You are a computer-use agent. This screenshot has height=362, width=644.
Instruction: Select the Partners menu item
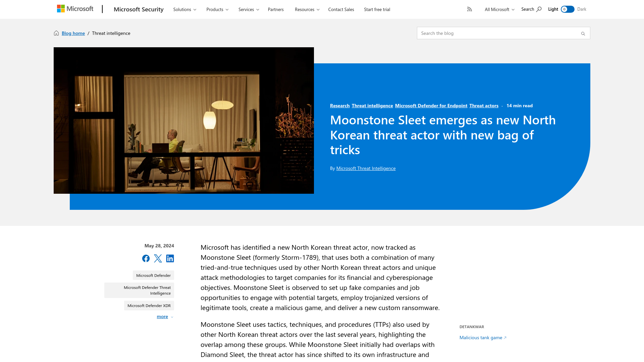[x=276, y=9]
